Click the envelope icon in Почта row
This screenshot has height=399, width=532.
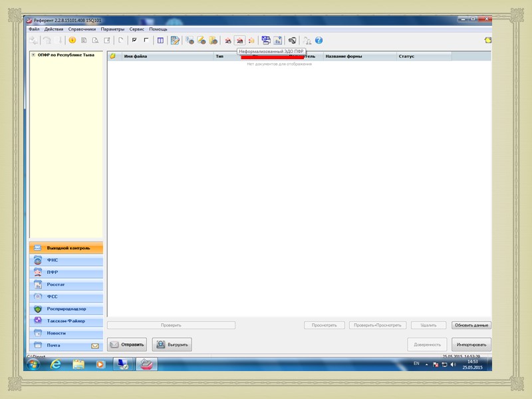95,346
